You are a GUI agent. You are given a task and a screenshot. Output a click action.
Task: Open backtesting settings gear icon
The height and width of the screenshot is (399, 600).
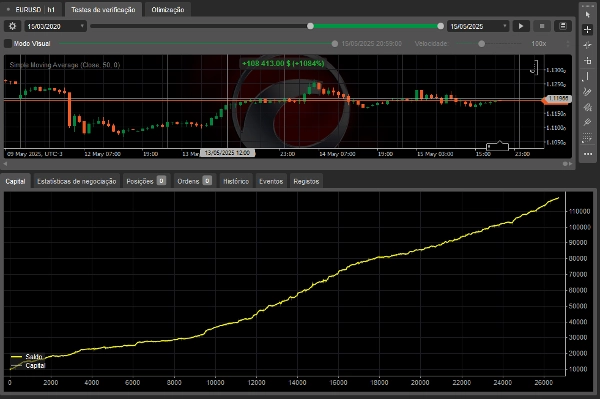[12, 26]
